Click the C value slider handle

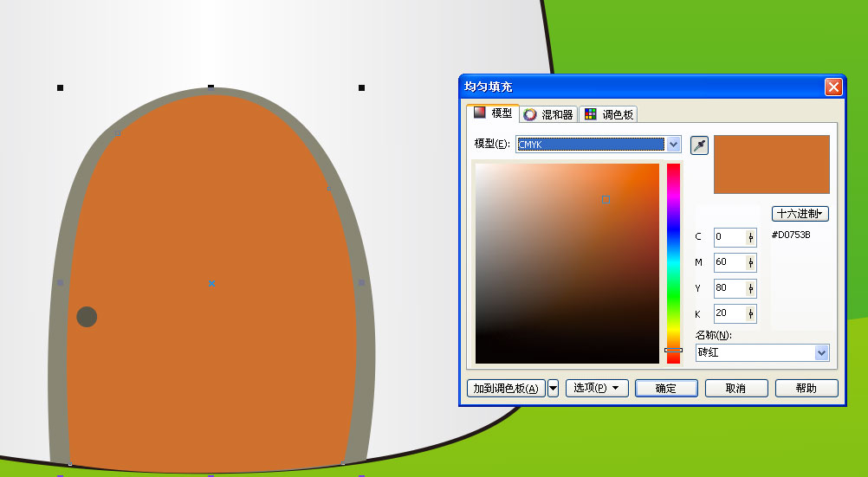(751, 237)
